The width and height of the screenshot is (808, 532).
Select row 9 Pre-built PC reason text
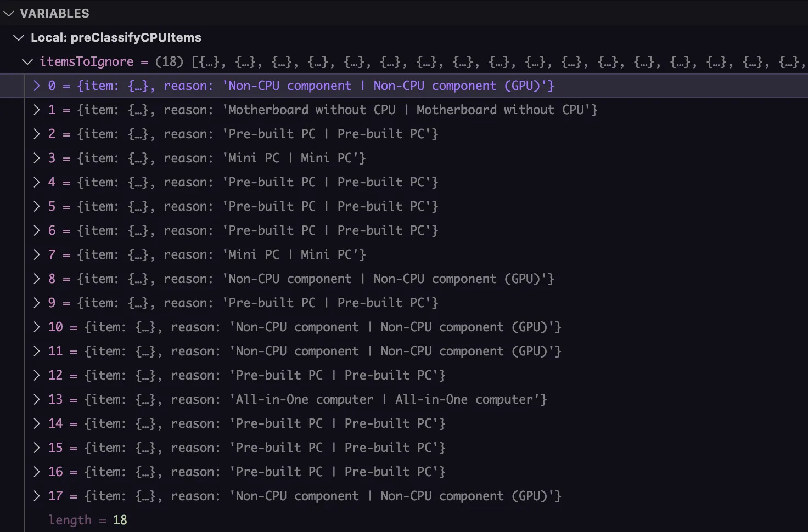click(329, 303)
